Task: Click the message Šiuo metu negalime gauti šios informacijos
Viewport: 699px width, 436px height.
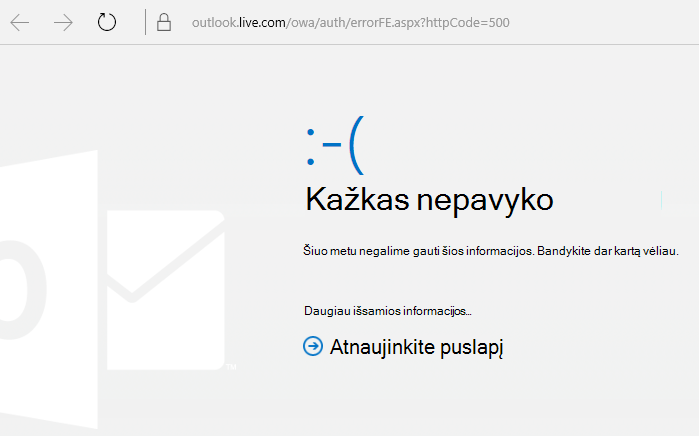Action: pyautogui.click(x=418, y=251)
